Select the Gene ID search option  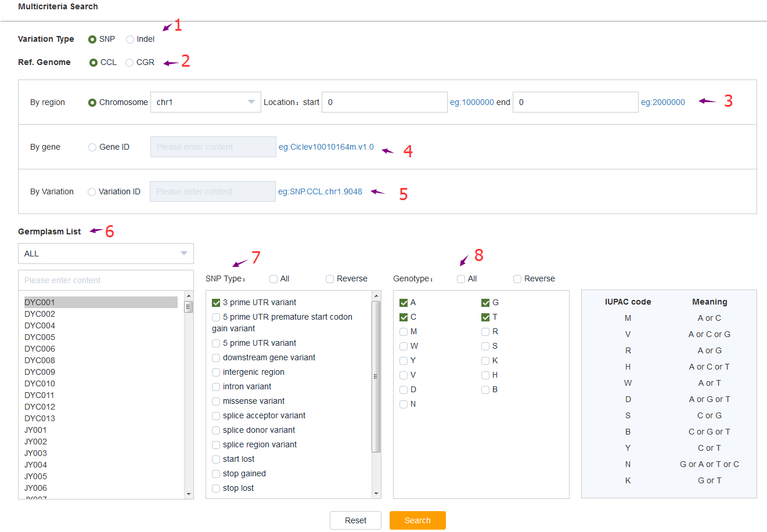92,147
